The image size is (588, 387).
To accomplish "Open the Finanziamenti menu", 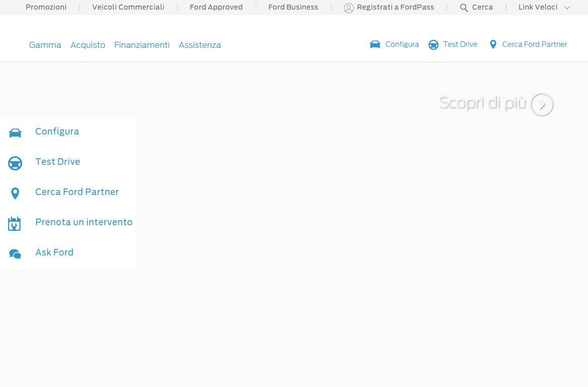I will 142,45.
